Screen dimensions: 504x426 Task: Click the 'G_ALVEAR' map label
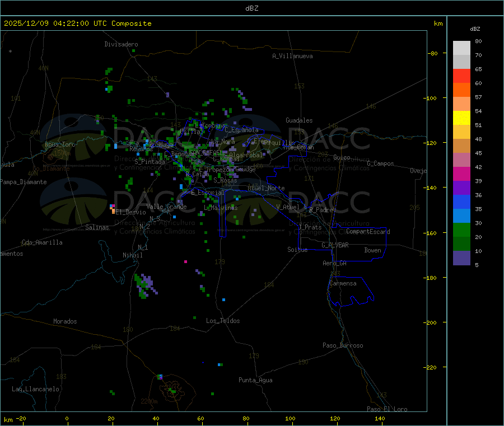[335, 245]
